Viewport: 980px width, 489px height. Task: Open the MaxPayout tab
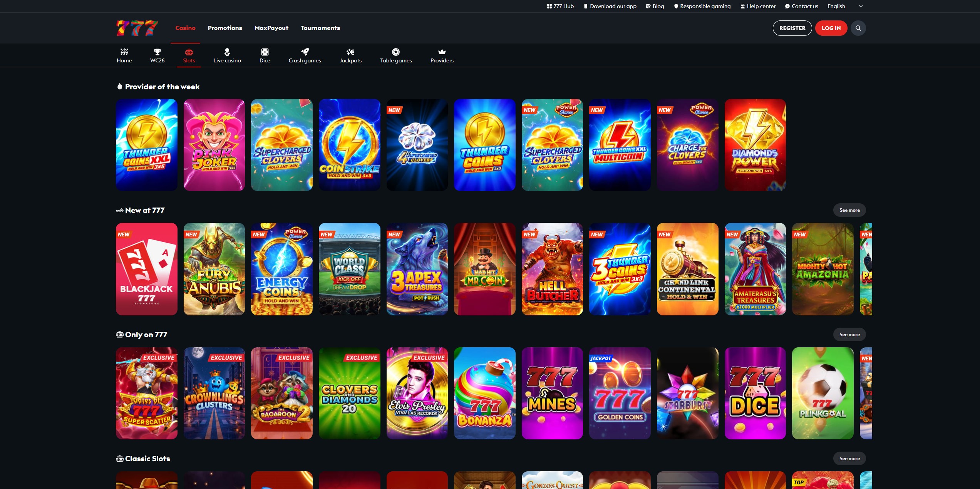[271, 28]
